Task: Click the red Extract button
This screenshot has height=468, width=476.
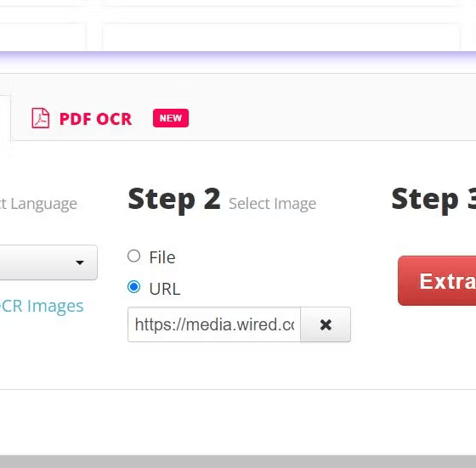Action: click(437, 281)
